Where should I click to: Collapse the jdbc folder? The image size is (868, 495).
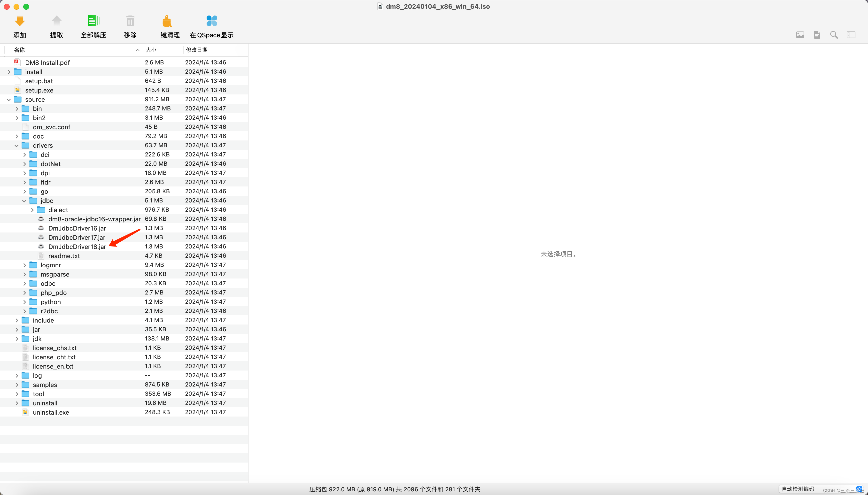click(24, 201)
